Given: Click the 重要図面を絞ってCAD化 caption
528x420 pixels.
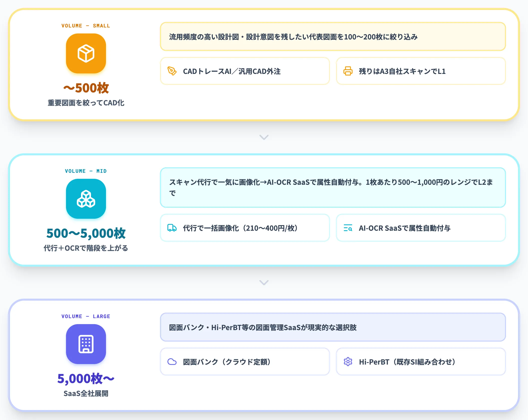Looking at the screenshot, I should tap(86, 103).
